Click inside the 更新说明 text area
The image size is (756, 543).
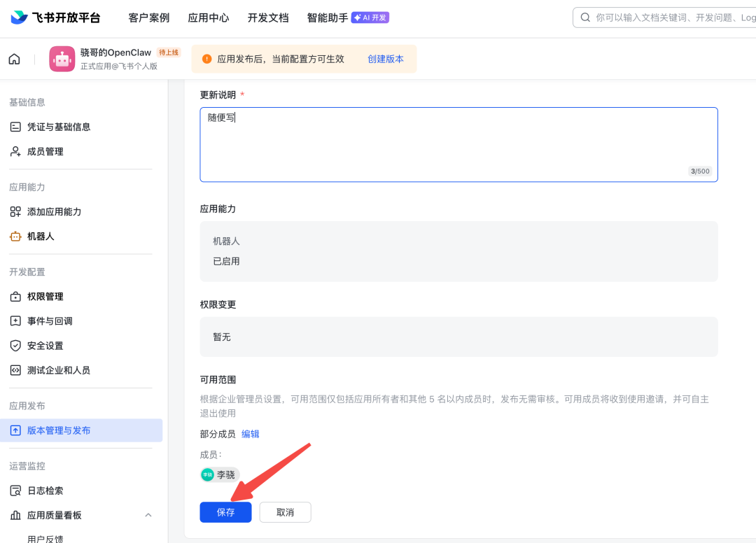click(458, 140)
